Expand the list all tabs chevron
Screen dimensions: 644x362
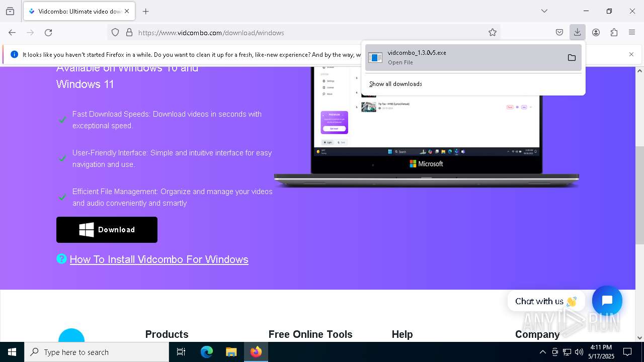tap(544, 11)
